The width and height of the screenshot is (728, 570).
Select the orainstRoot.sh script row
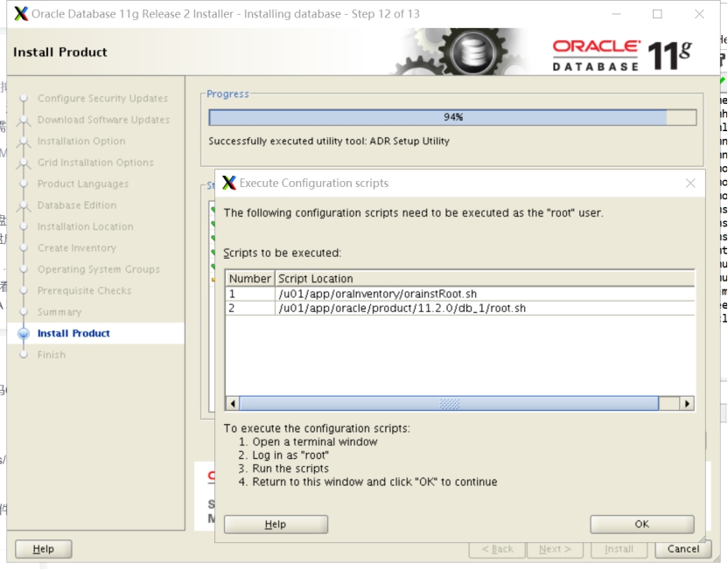point(460,294)
